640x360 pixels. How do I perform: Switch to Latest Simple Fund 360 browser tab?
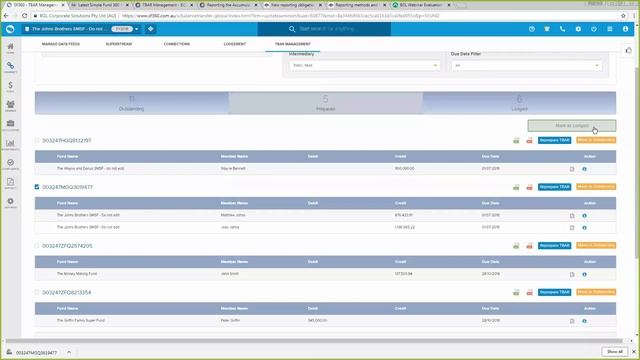click(98, 5)
